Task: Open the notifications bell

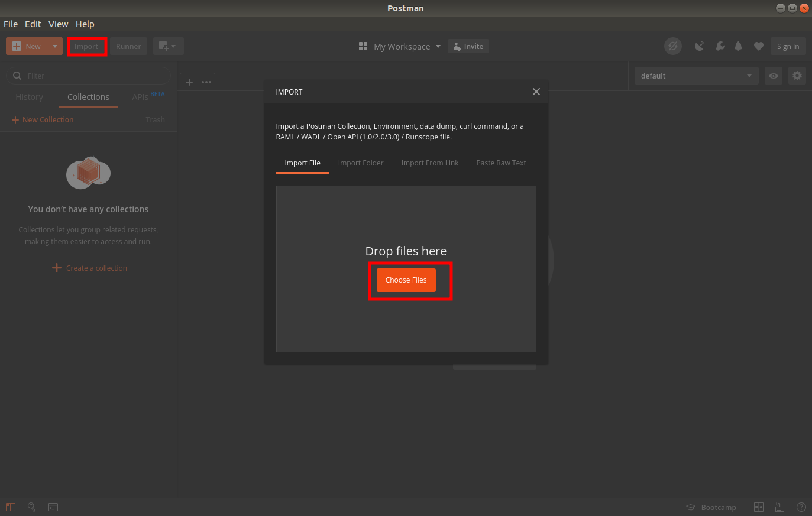Action: (x=738, y=46)
